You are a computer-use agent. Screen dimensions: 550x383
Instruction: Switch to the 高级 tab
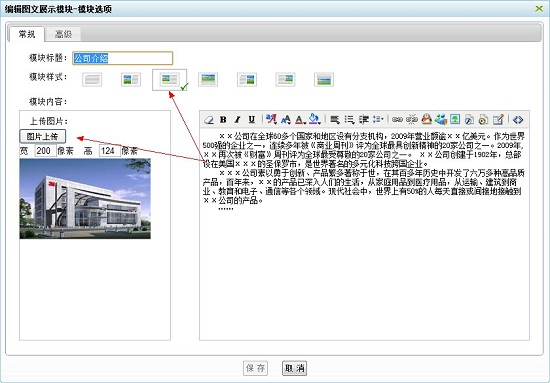point(63,34)
